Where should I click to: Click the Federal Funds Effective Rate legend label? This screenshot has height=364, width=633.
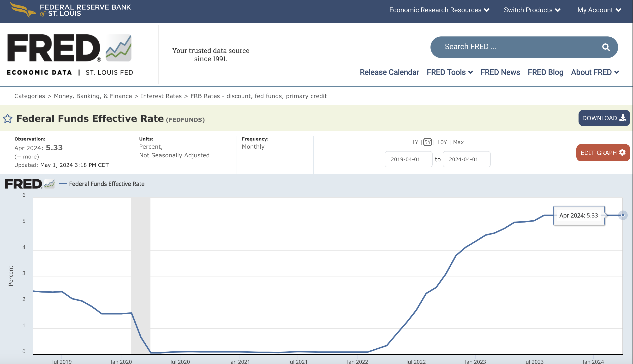107,184
